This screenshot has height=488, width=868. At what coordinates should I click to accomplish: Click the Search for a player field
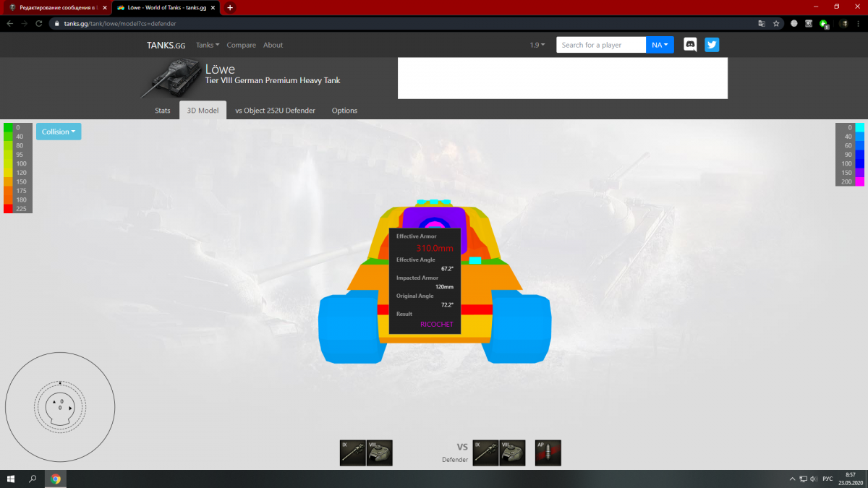pos(601,45)
